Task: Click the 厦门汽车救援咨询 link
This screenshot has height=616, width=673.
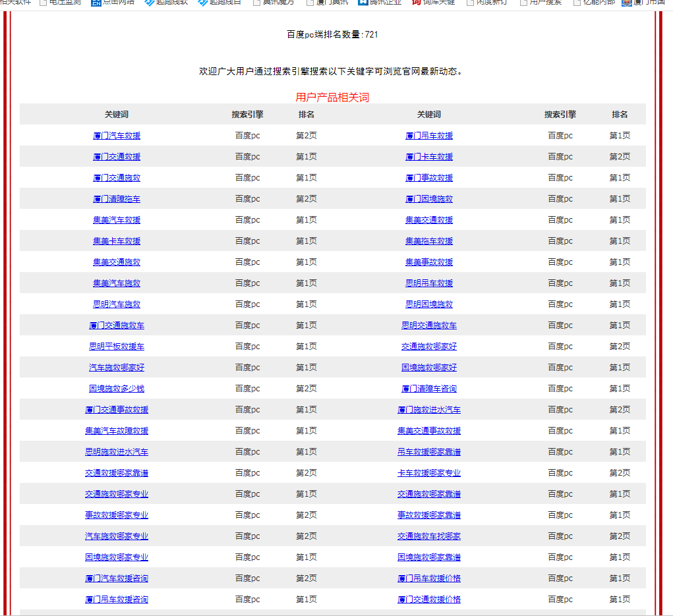Action: coord(117,578)
